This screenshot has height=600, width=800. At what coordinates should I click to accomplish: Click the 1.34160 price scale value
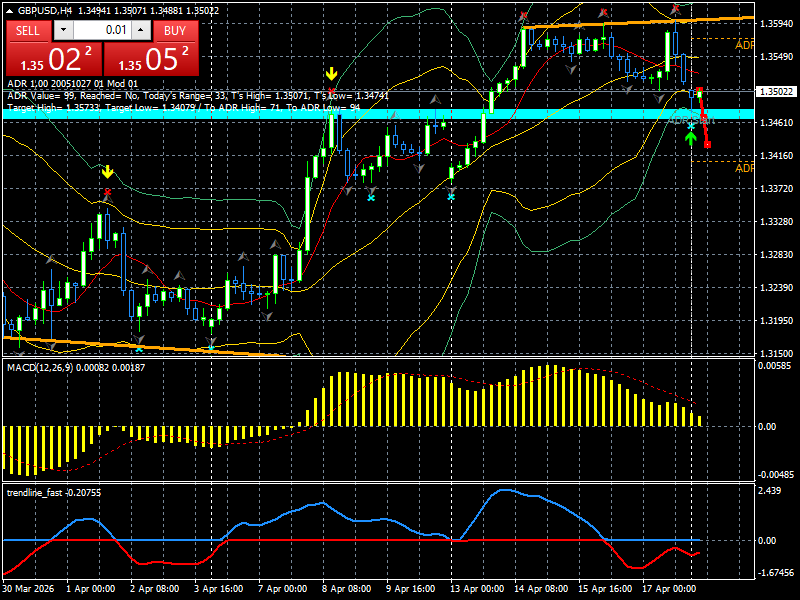point(777,156)
